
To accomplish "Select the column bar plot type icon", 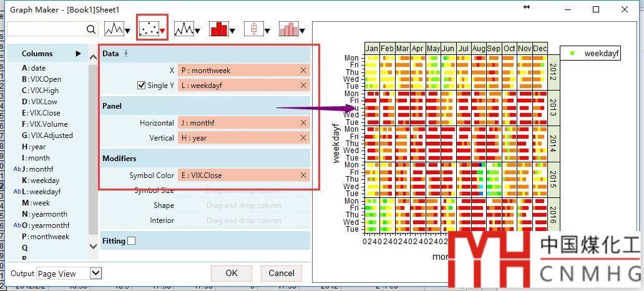I will [218, 29].
